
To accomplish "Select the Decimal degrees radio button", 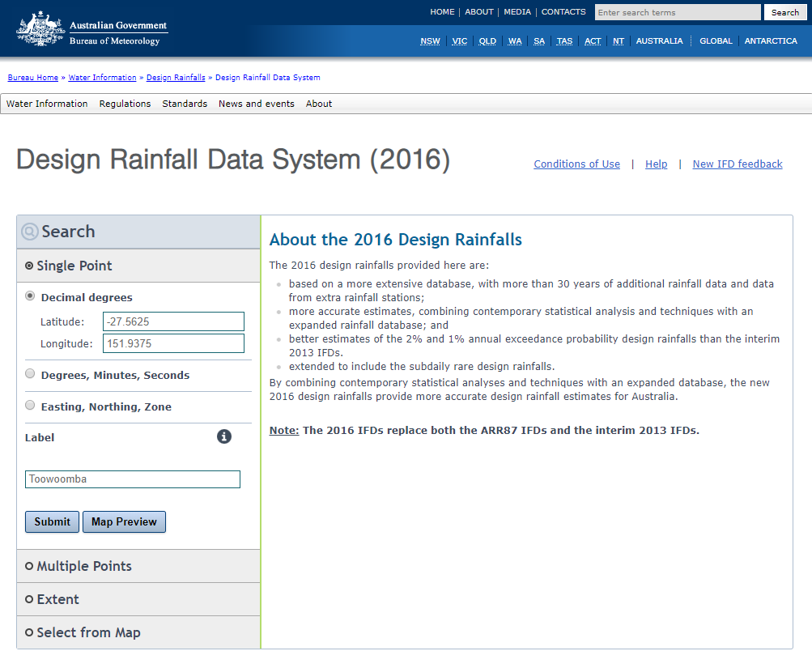I will tap(30, 296).
